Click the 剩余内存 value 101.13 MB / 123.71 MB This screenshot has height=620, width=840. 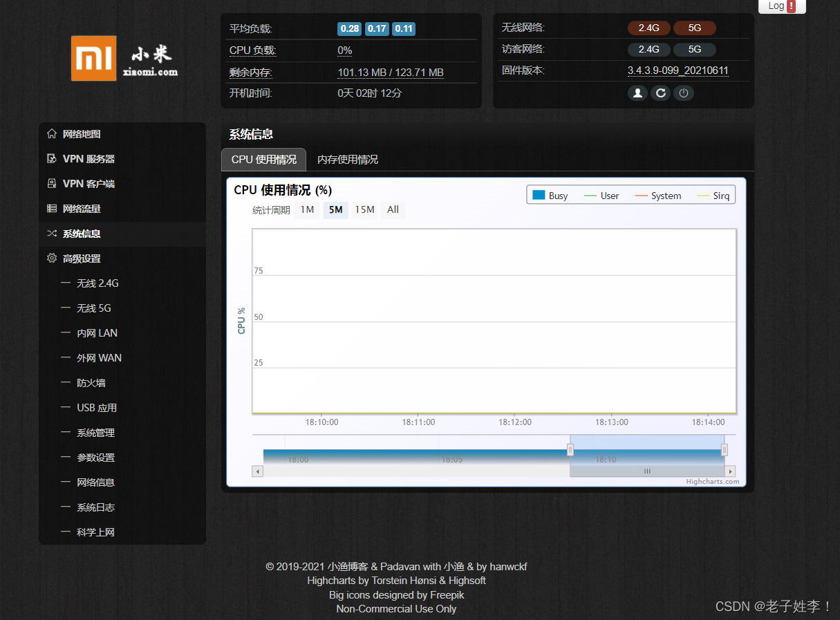click(391, 73)
